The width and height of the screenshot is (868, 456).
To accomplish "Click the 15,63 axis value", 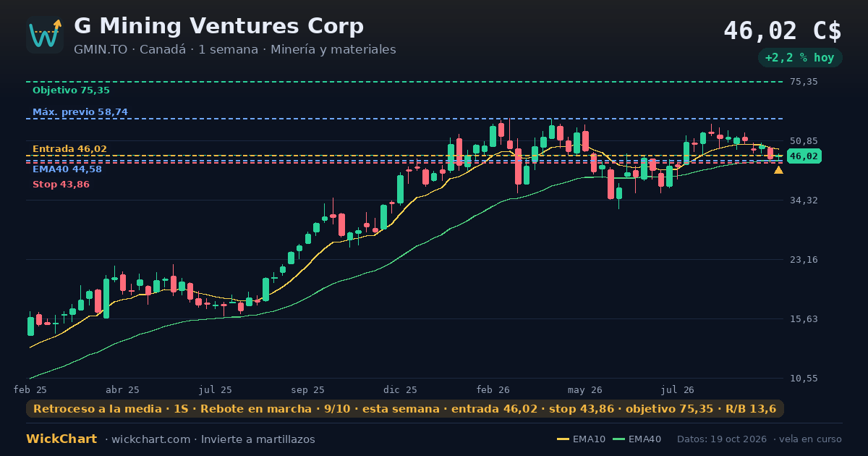I will click(804, 318).
